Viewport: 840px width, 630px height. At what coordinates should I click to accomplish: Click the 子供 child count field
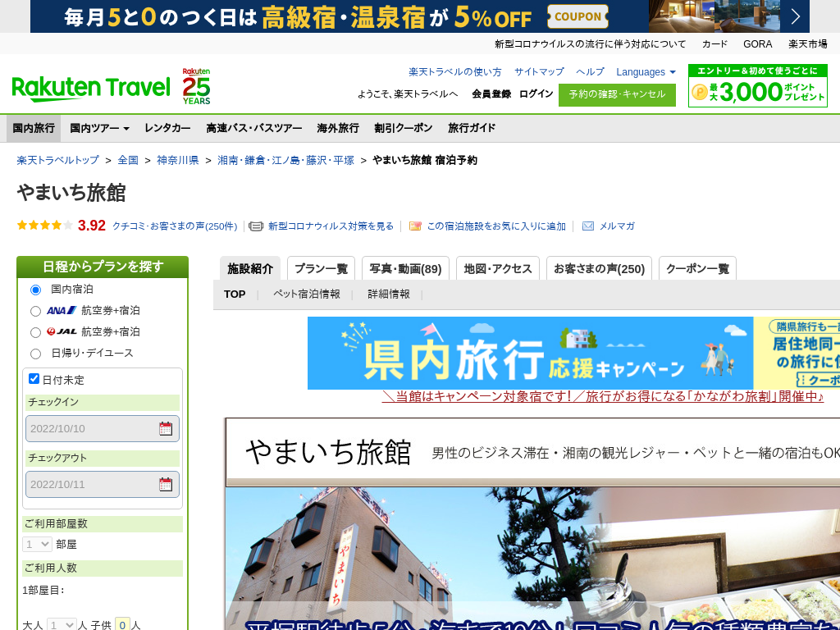pos(122,624)
